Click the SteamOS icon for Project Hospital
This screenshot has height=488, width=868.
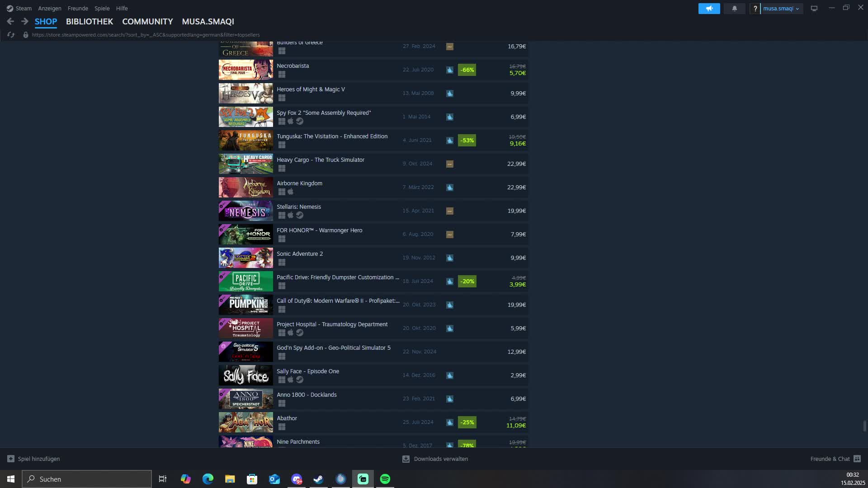pyautogui.click(x=300, y=333)
